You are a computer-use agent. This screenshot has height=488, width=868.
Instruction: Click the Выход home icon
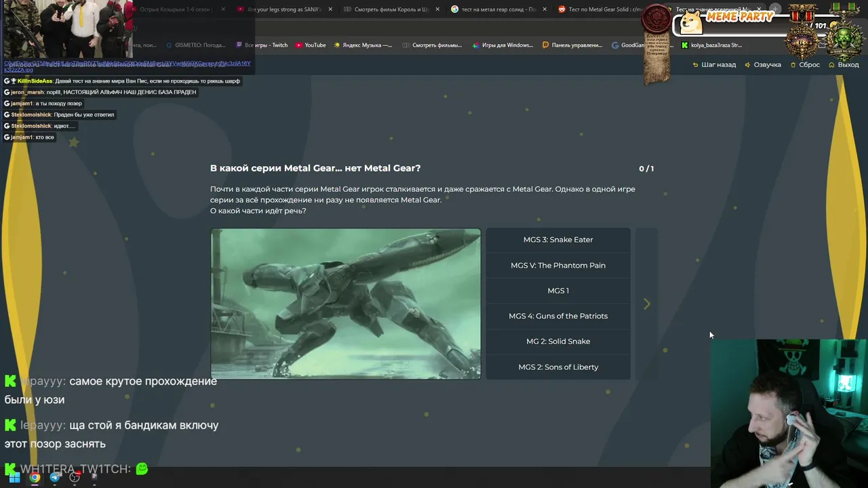pyautogui.click(x=831, y=65)
